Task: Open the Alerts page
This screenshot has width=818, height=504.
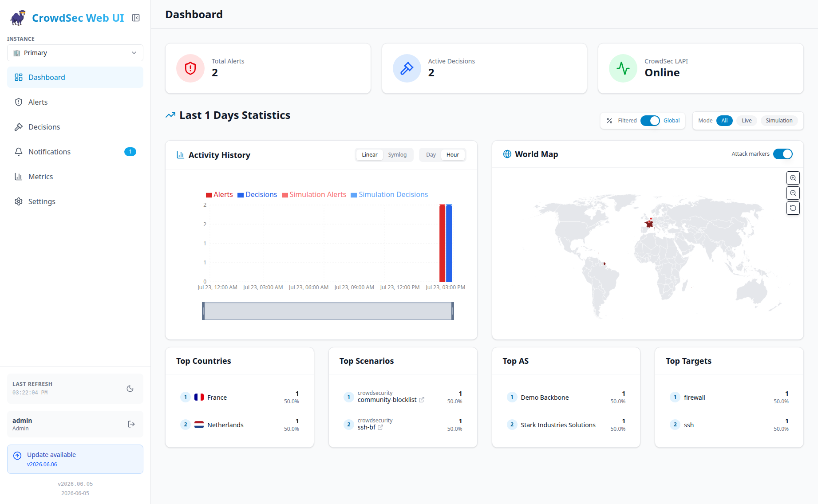Action: pos(75,102)
